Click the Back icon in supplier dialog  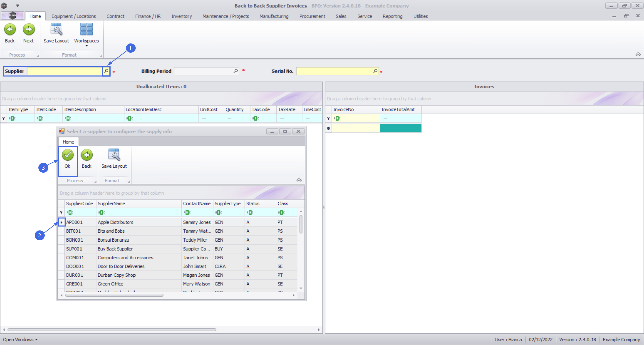point(87,155)
